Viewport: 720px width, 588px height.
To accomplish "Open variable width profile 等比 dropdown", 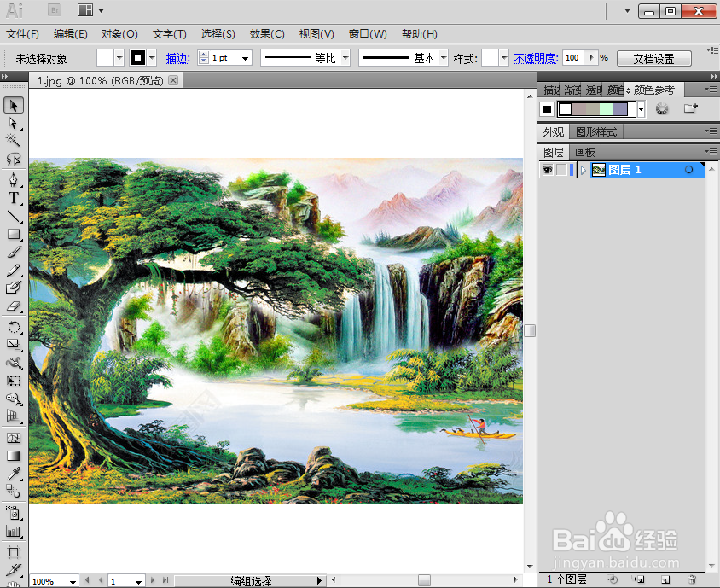I will tap(345, 58).
